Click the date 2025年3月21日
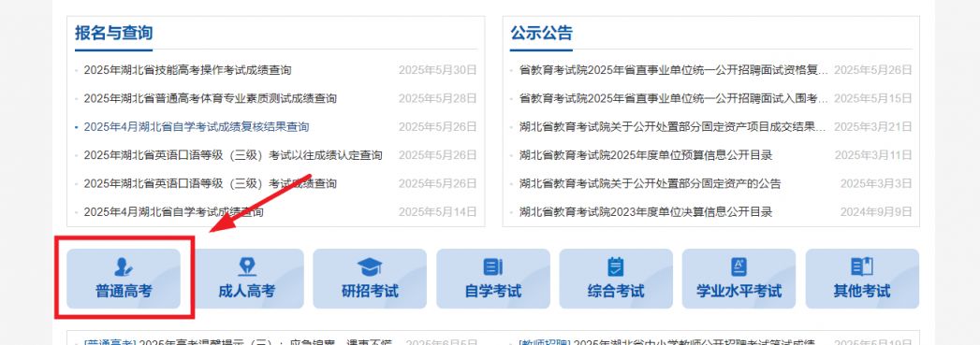The height and width of the screenshot is (345, 980). (x=873, y=127)
